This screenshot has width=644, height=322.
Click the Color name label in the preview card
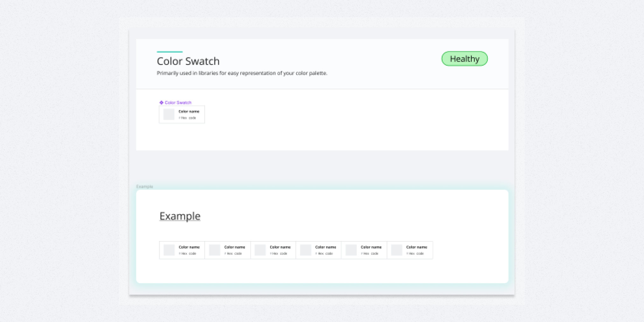189,111
